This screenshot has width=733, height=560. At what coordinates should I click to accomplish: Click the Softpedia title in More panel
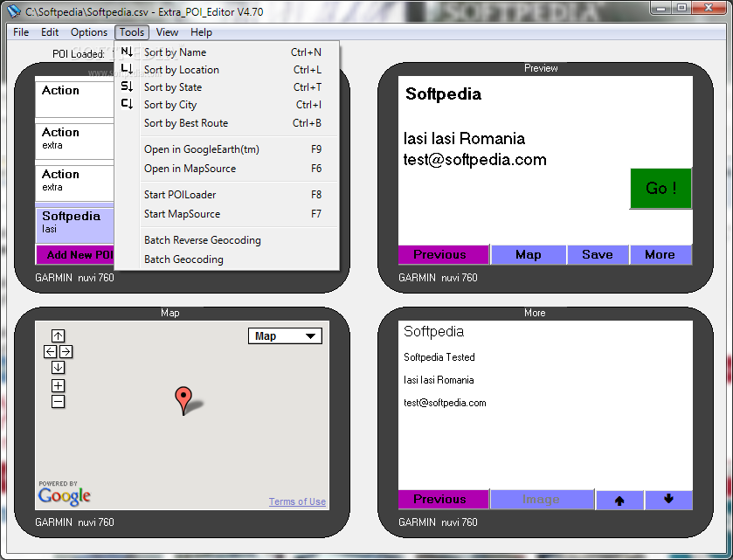[434, 331]
